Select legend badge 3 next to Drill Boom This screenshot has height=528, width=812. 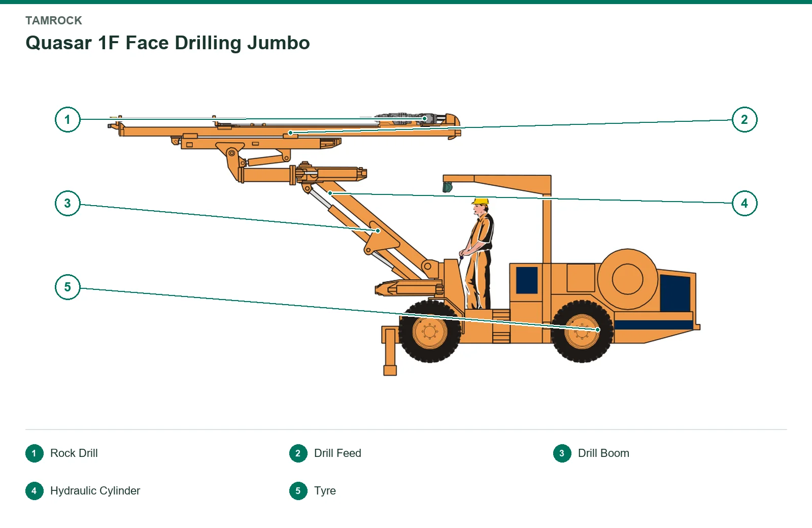[x=562, y=453]
